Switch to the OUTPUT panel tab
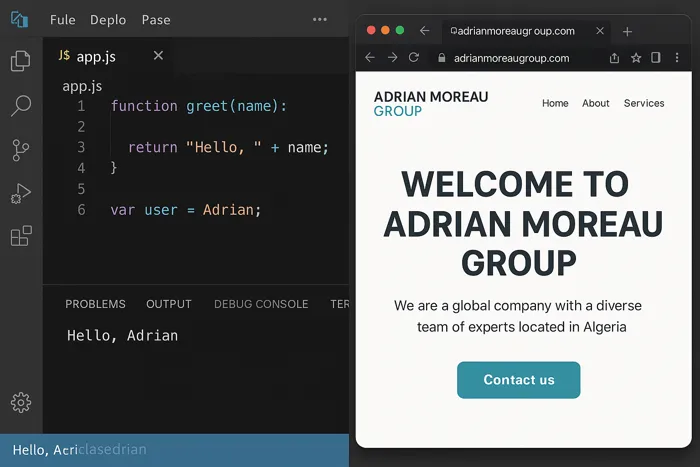Image resolution: width=700 pixels, height=467 pixels. (168, 304)
